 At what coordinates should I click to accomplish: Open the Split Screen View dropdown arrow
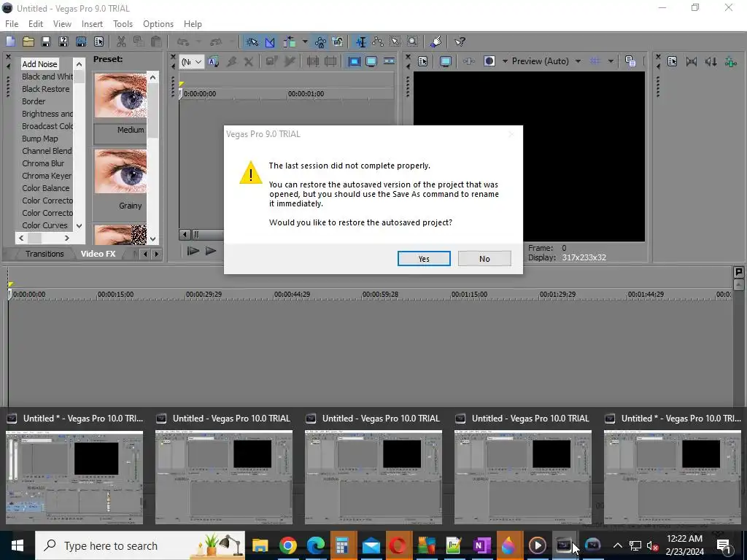[x=505, y=61]
